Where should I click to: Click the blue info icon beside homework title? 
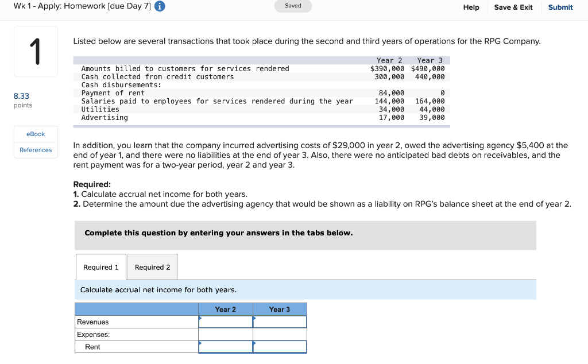click(160, 6)
